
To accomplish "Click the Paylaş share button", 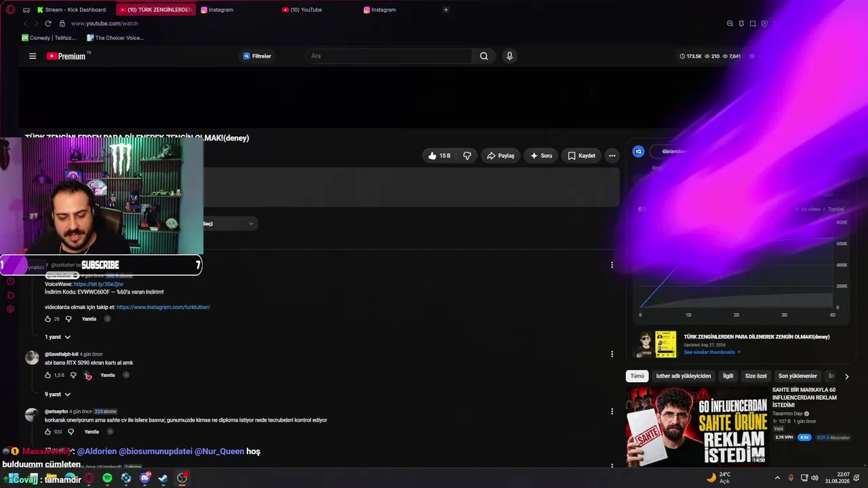I will (x=500, y=156).
